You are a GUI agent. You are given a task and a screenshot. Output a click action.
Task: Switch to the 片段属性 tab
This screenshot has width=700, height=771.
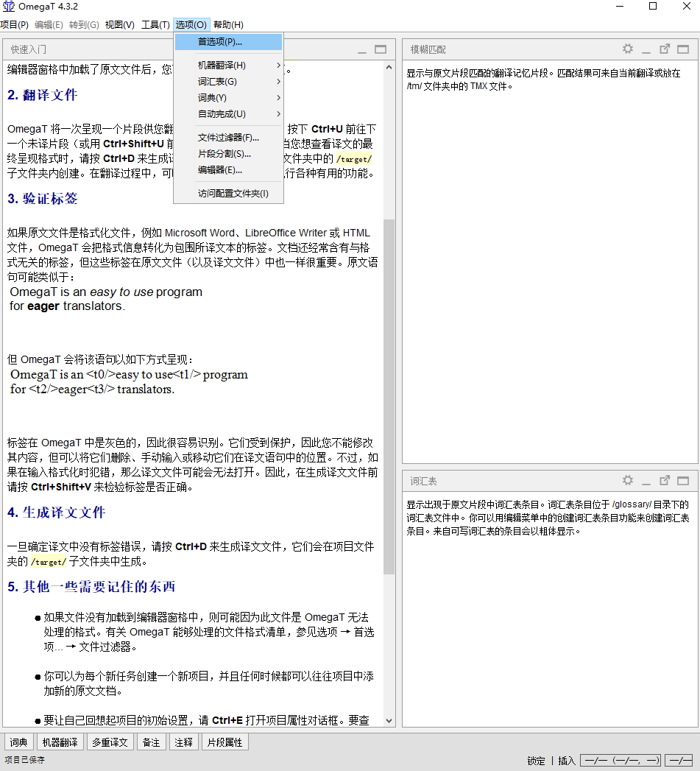tap(225, 742)
